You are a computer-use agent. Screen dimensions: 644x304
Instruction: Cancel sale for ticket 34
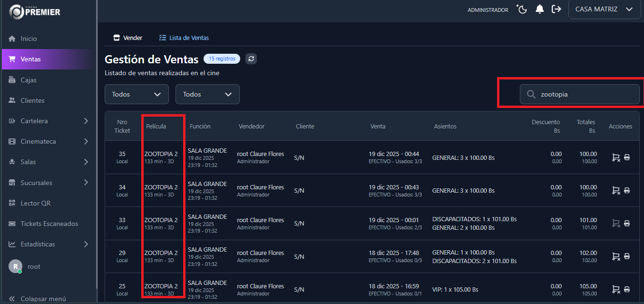click(615, 190)
